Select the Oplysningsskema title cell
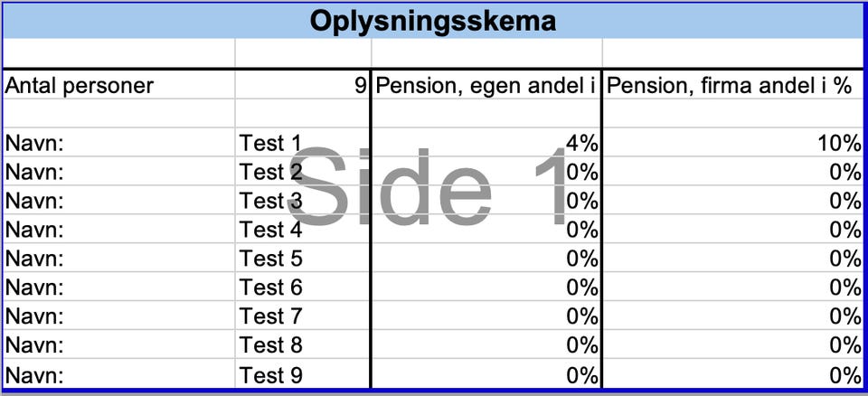The width and height of the screenshot is (868, 396). (432, 20)
